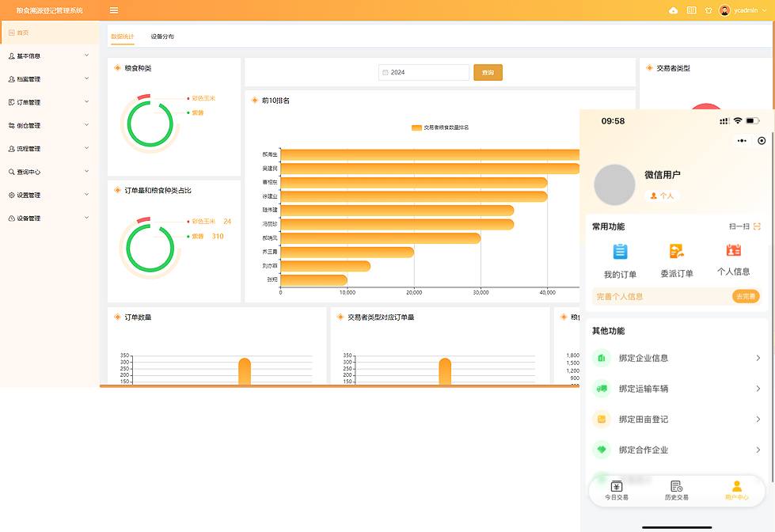The width and height of the screenshot is (775, 532).
Task: Click the cloud upload icon in header
Action: click(x=674, y=10)
